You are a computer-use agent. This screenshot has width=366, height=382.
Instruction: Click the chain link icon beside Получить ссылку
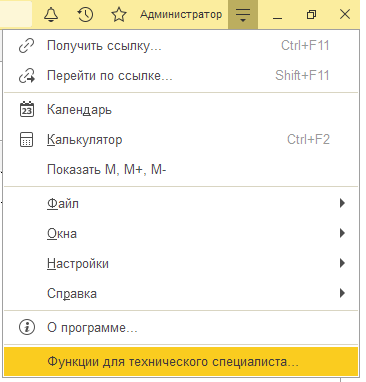coord(26,46)
